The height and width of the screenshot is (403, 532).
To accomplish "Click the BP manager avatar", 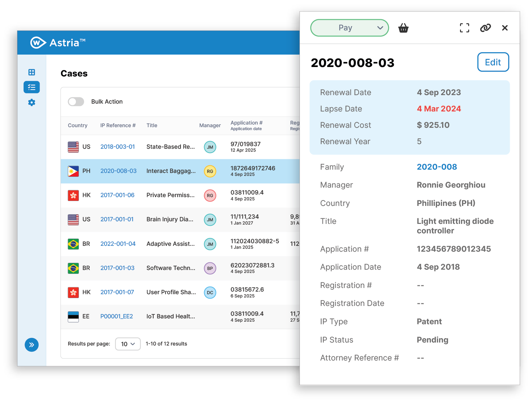I will coord(210,268).
